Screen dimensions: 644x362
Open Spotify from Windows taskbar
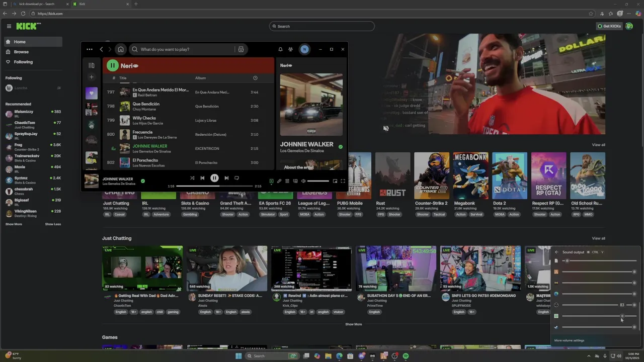coord(406,356)
